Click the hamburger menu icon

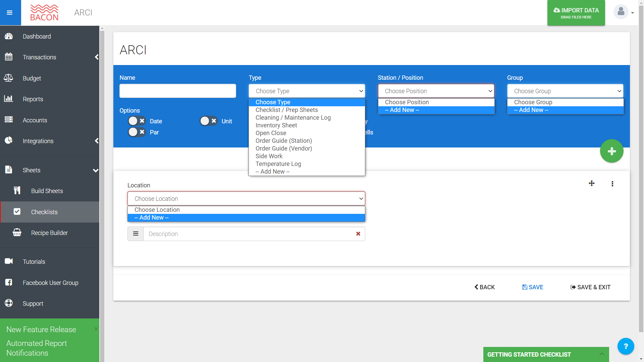coord(9,13)
